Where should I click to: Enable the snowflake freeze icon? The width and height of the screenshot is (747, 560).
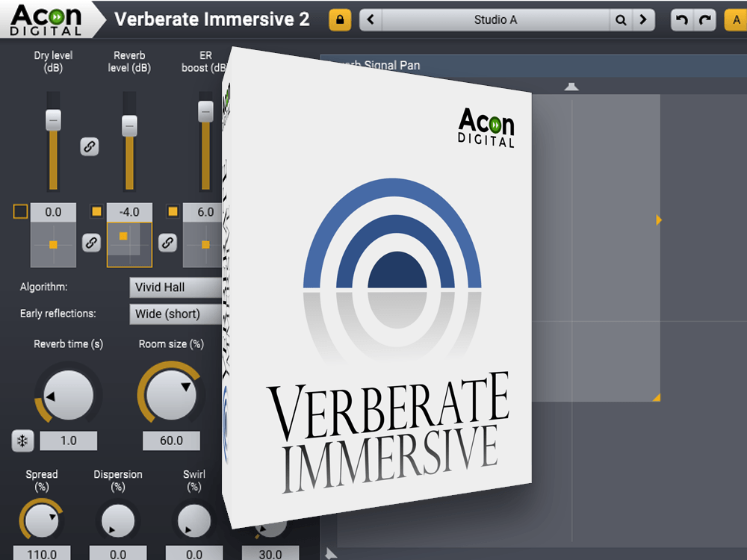(22, 441)
